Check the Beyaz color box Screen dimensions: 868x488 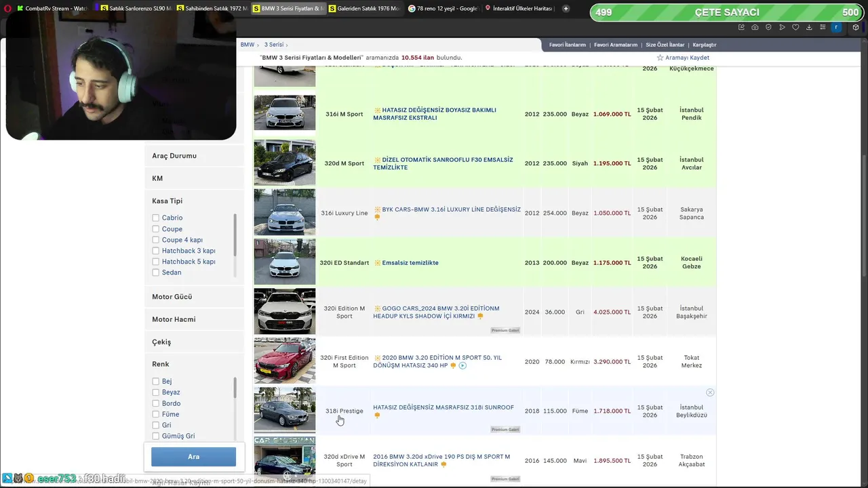click(x=156, y=392)
